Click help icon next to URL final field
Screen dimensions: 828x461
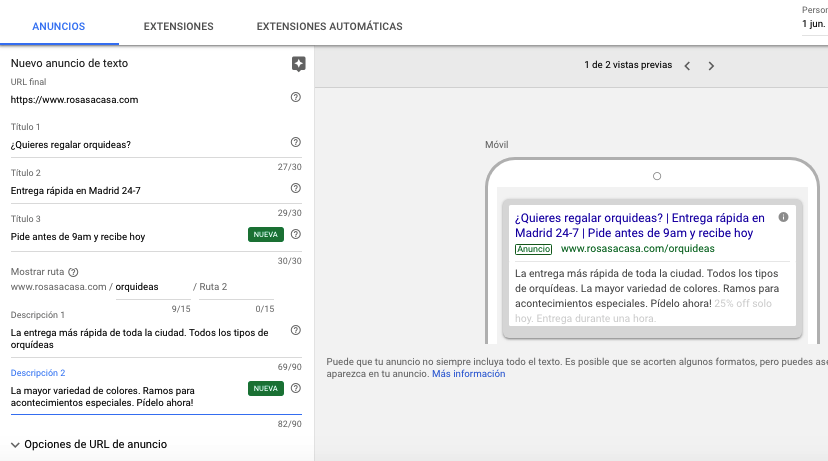pos(295,98)
